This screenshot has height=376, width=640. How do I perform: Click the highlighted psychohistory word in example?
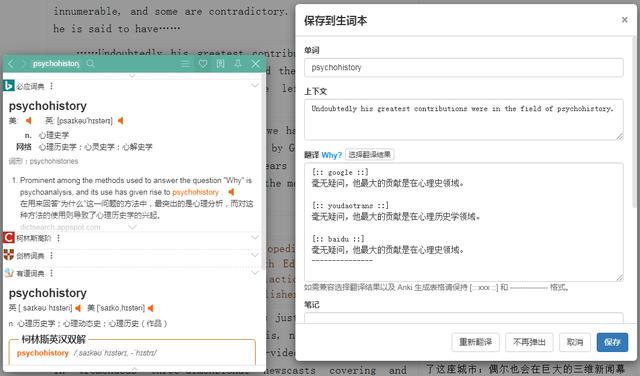tap(196, 192)
